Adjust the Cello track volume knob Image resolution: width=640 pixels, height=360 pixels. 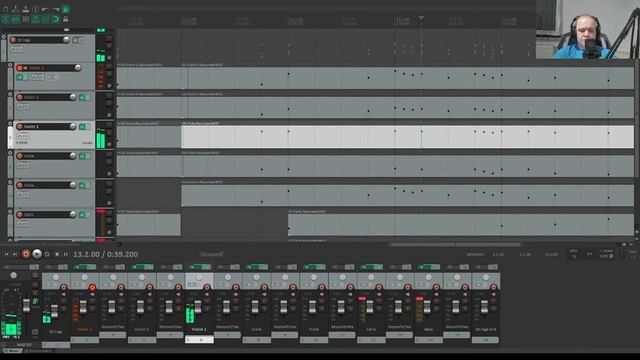(73, 214)
